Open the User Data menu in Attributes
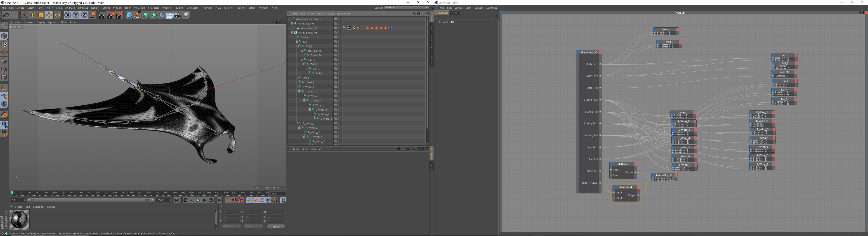Image resolution: width=868 pixels, height=236 pixels. point(316,149)
